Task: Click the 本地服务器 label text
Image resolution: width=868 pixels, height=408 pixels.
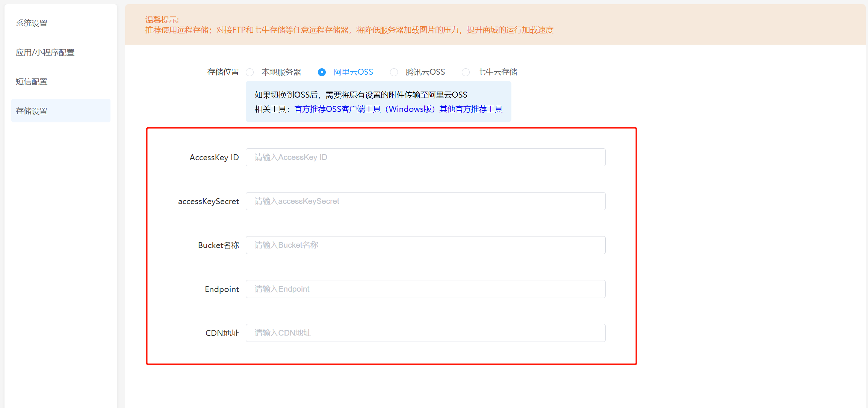Action: tap(281, 72)
